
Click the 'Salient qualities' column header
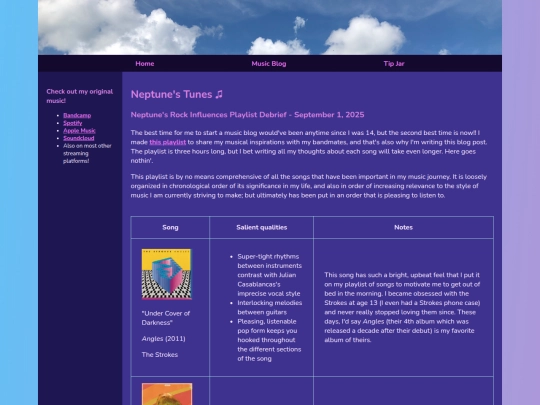tap(262, 227)
